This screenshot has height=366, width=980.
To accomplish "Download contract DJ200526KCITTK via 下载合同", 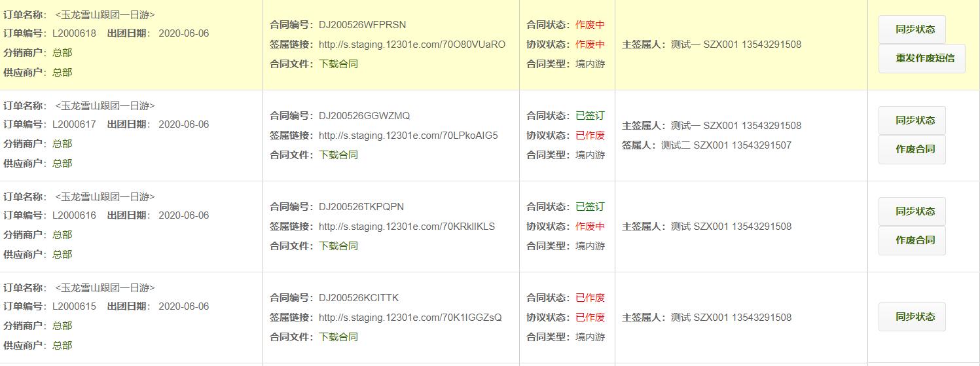I will (338, 337).
